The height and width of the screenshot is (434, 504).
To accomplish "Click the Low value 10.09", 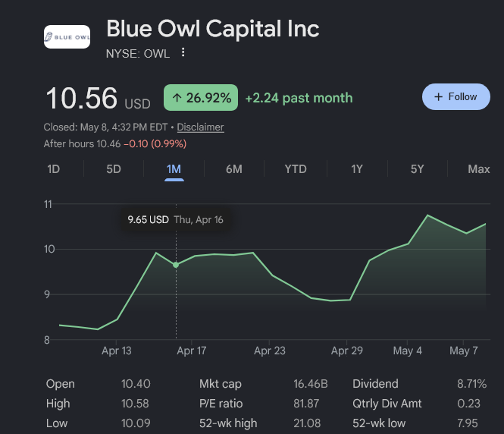I will [136, 423].
